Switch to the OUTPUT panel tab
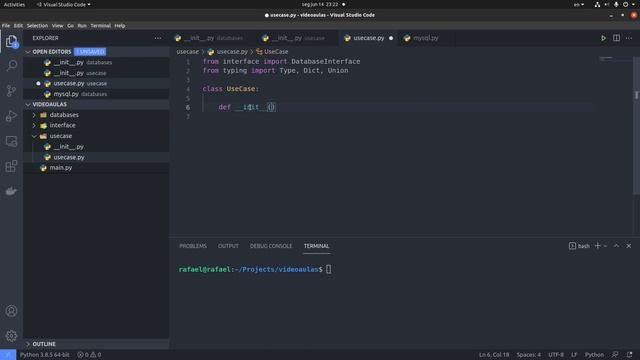 coord(228,246)
